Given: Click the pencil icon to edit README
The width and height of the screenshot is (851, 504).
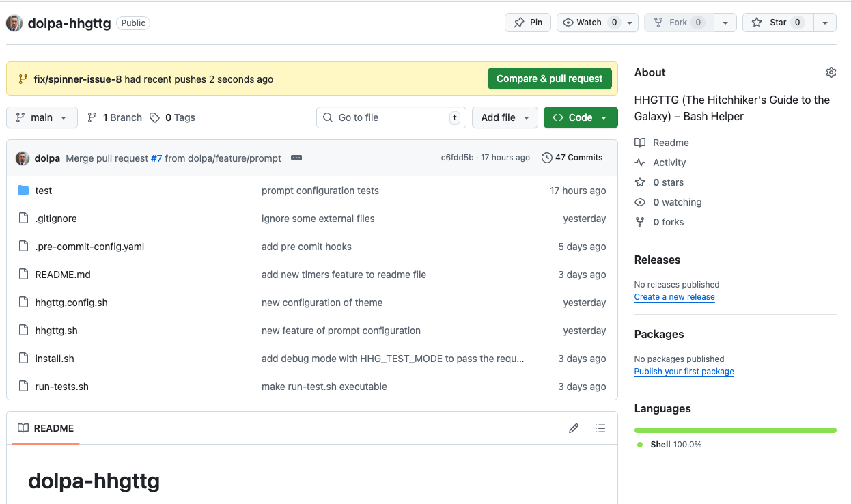Looking at the screenshot, I should (574, 428).
